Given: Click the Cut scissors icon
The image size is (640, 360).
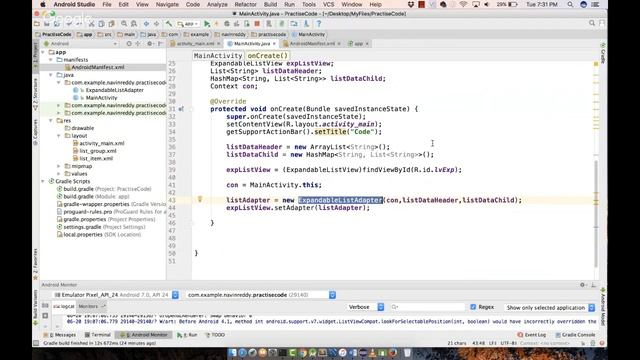Looking at the screenshot, I should (91, 24).
